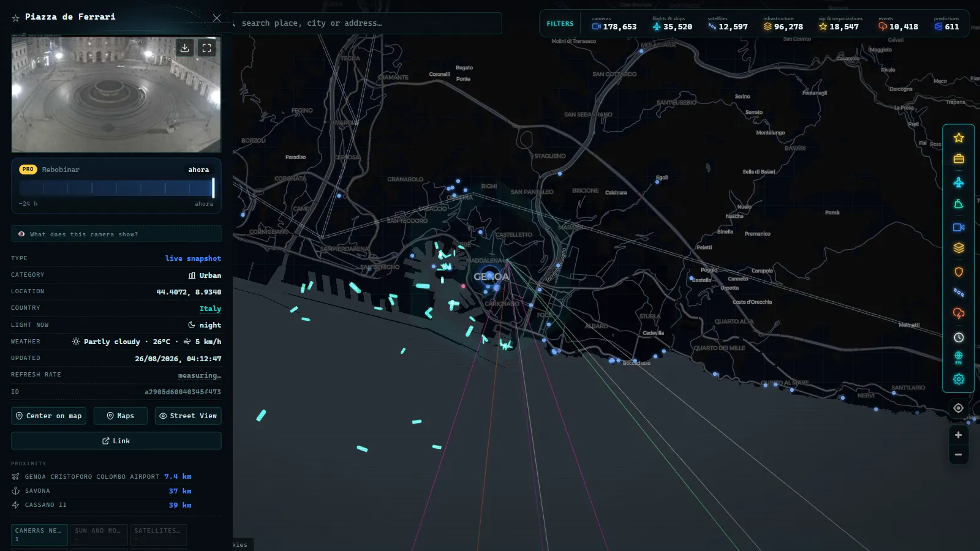The height and width of the screenshot is (551, 980).
Task: Open the briefcase icon in sidebar
Action: pos(959,159)
